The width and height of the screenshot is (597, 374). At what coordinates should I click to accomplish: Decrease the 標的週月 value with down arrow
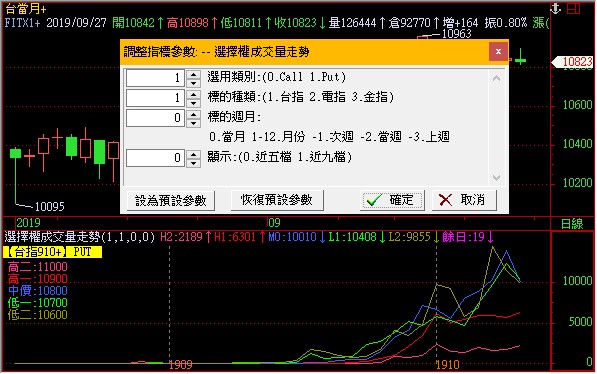tap(193, 123)
